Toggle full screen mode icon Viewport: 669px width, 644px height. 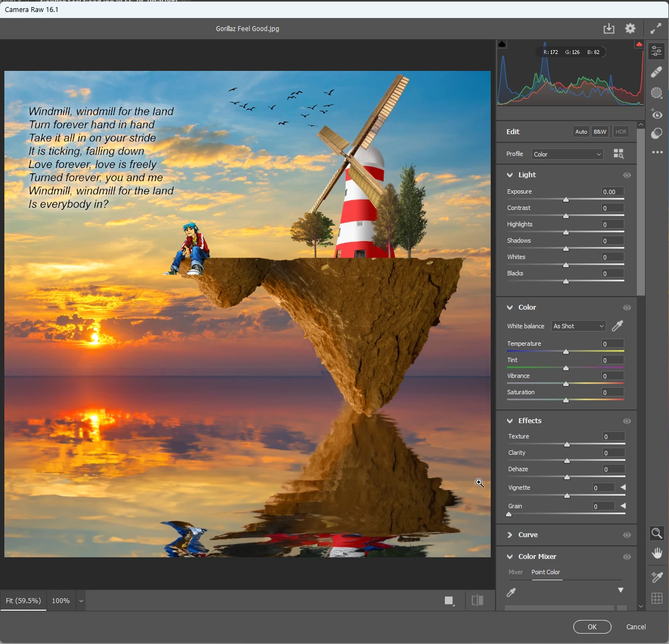[x=656, y=28]
